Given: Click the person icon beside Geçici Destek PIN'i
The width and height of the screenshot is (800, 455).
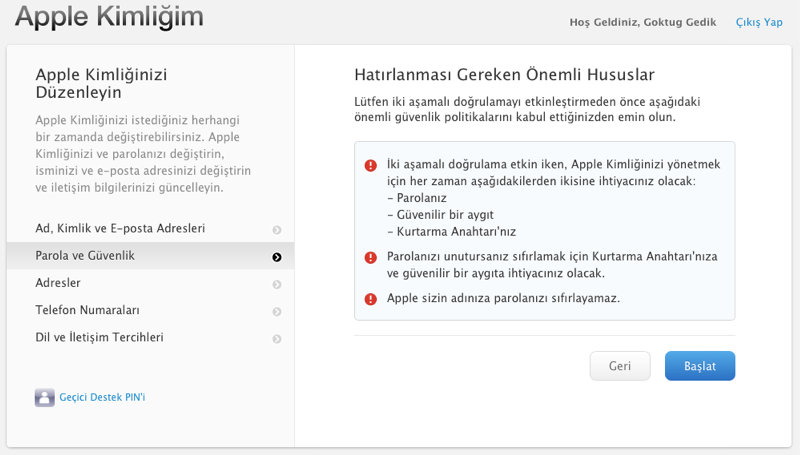Looking at the screenshot, I should (x=44, y=398).
